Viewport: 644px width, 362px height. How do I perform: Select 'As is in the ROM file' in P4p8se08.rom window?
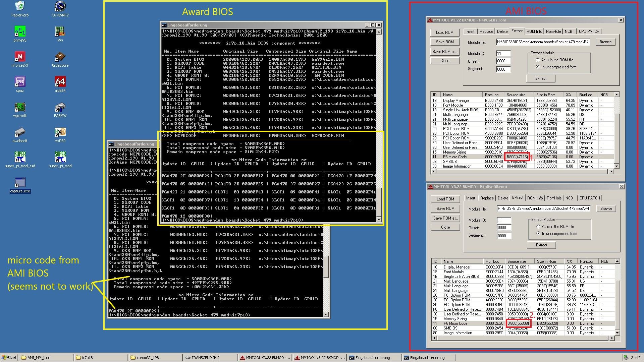(555, 227)
